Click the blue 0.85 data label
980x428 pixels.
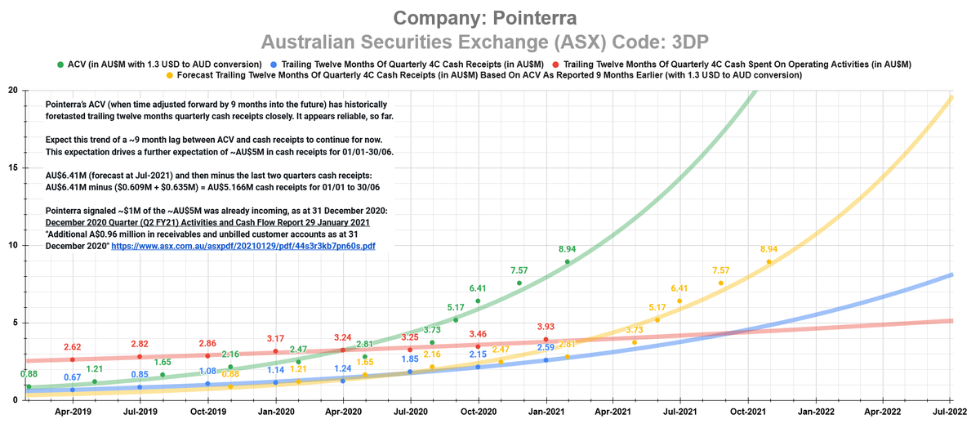pyautogui.click(x=140, y=375)
